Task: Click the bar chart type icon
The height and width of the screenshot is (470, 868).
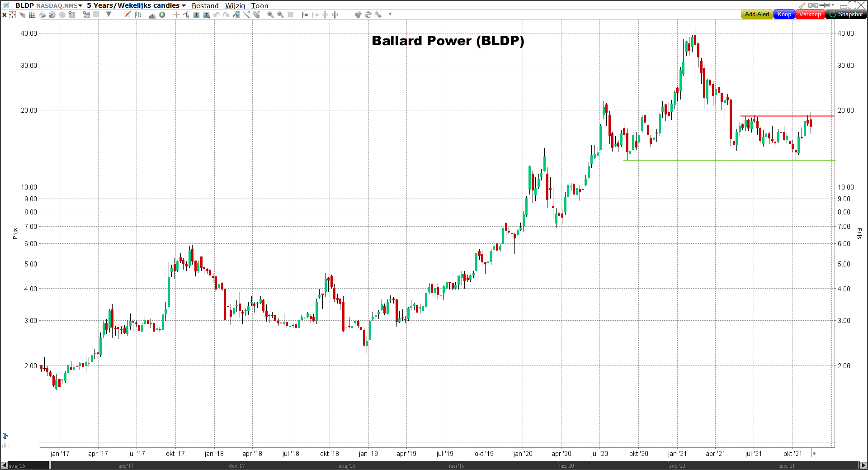Action: click(137, 14)
